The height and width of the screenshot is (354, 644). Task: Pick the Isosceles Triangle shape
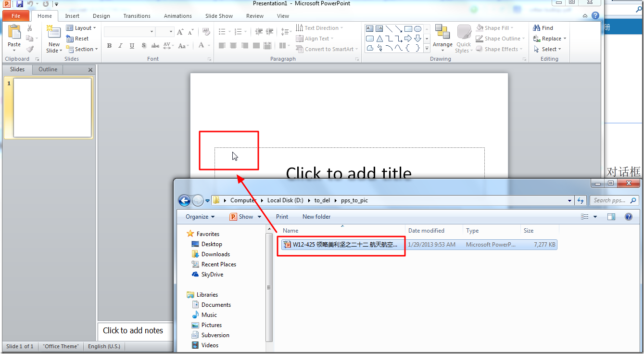coord(379,39)
